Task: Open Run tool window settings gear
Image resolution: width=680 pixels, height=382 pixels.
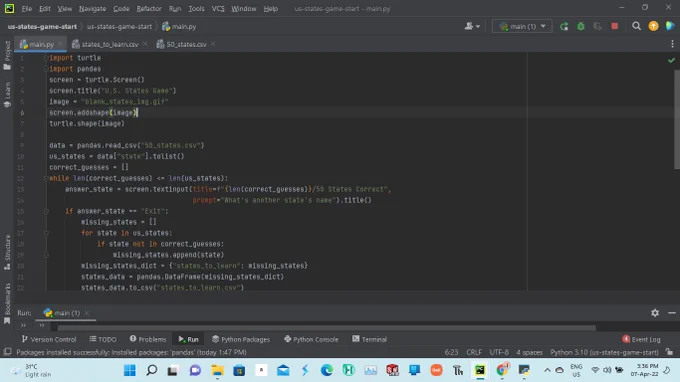Action: coord(655,313)
